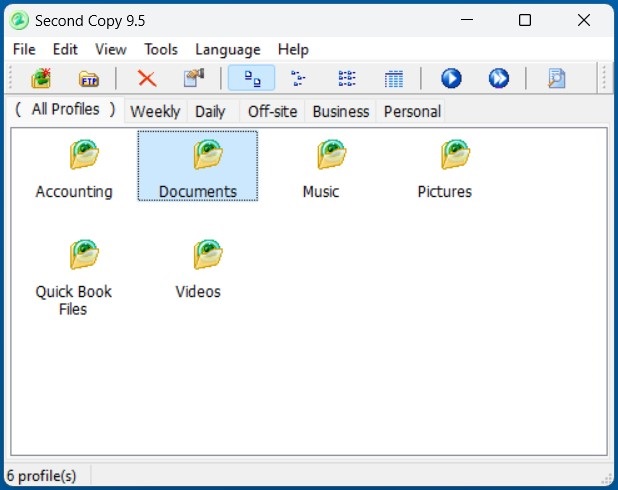Select the Quick Book Files profile icon
The image size is (618, 490).
click(84, 254)
